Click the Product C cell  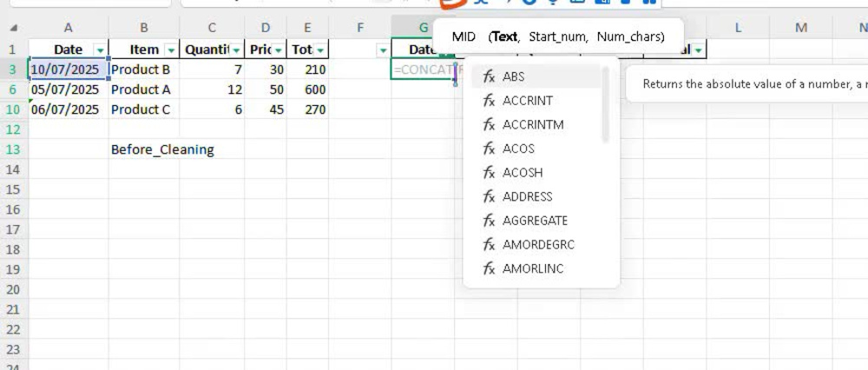pos(144,109)
